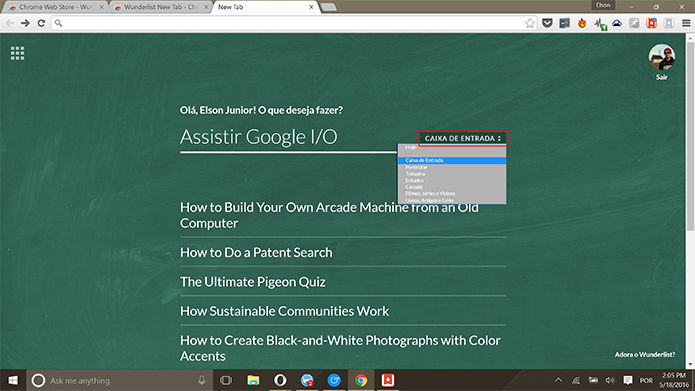Screen dimensions: 695x391
Task: Click the bookmark star in the address bar
Action: [530, 23]
